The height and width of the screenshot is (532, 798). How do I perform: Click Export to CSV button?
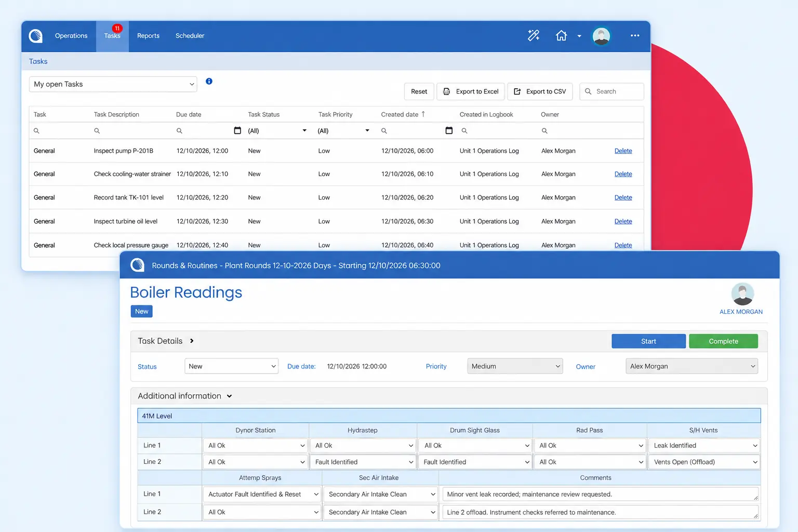(x=540, y=91)
